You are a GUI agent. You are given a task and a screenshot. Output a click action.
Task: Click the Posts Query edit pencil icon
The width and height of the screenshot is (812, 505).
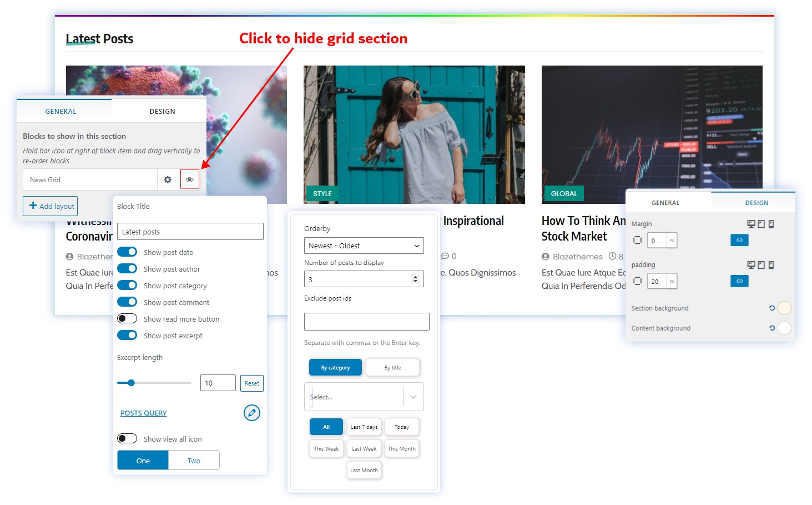pos(251,413)
